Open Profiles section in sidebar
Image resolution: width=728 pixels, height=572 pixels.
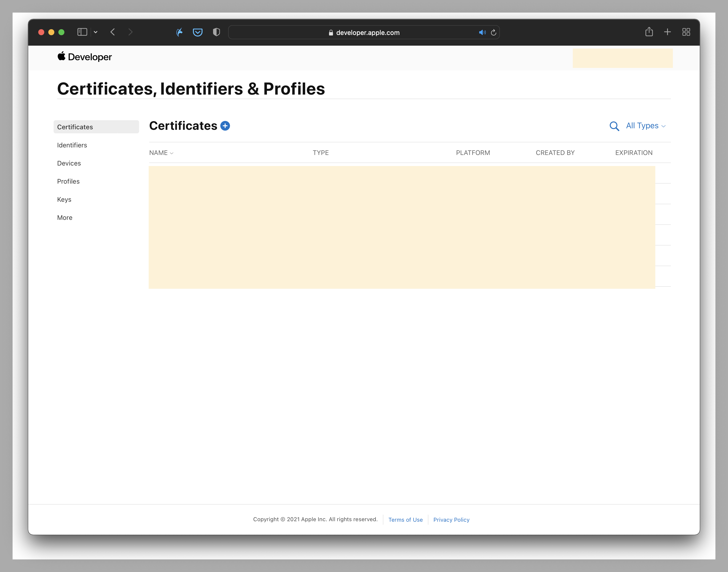68,181
